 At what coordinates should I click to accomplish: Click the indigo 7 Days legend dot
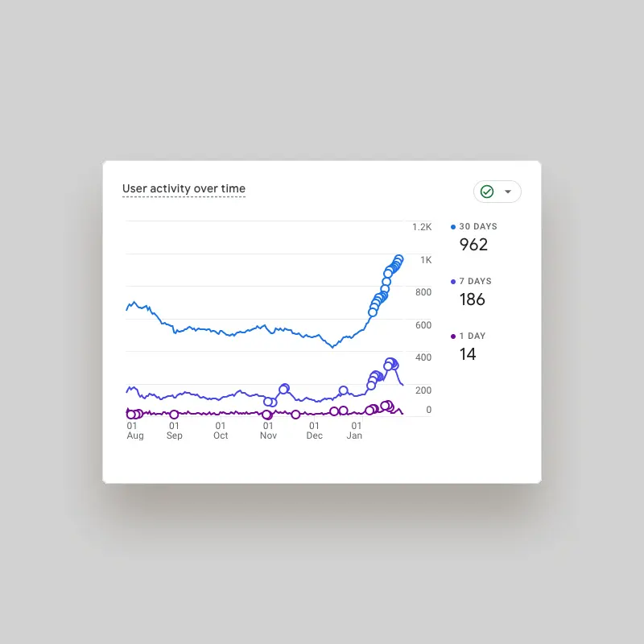pyautogui.click(x=453, y=282)
